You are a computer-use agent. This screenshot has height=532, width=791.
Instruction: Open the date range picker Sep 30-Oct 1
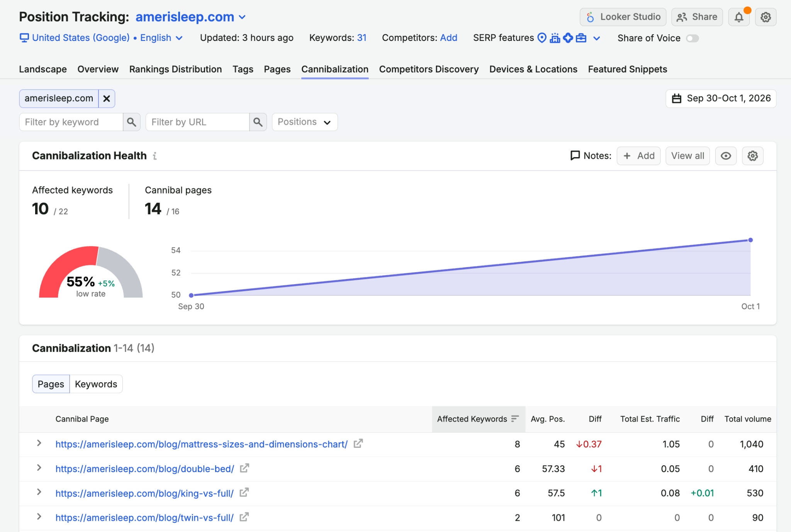[x=721, y=98]
